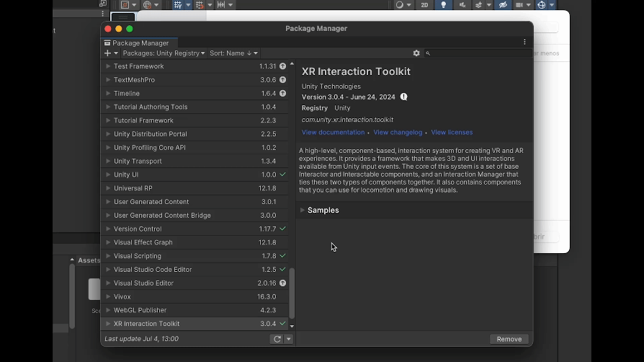The width and height of the screenshot is (644, 362).
Task: Click Last update Jul 4, 13:00 text
Action: point(142,339)
